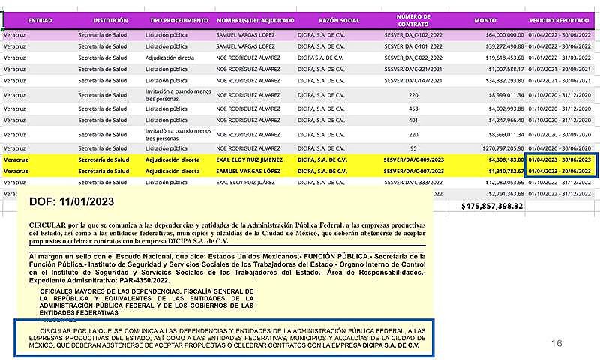Select the NOMBRE(S) DEL ADJUDICADO header
Viewport: 600px width, 364px height.
255,20
